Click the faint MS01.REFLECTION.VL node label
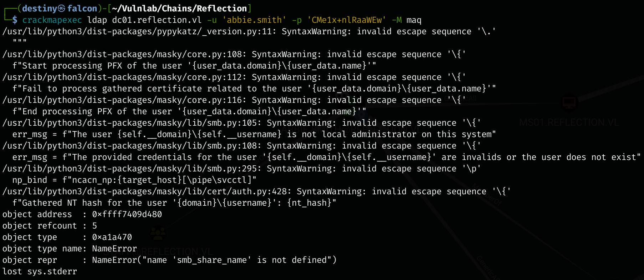 coord(569,123)
